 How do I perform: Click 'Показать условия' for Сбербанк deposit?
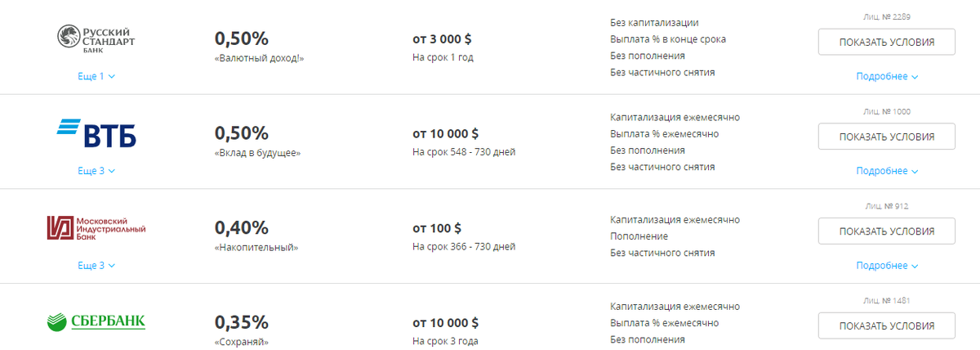pos(887,325)
